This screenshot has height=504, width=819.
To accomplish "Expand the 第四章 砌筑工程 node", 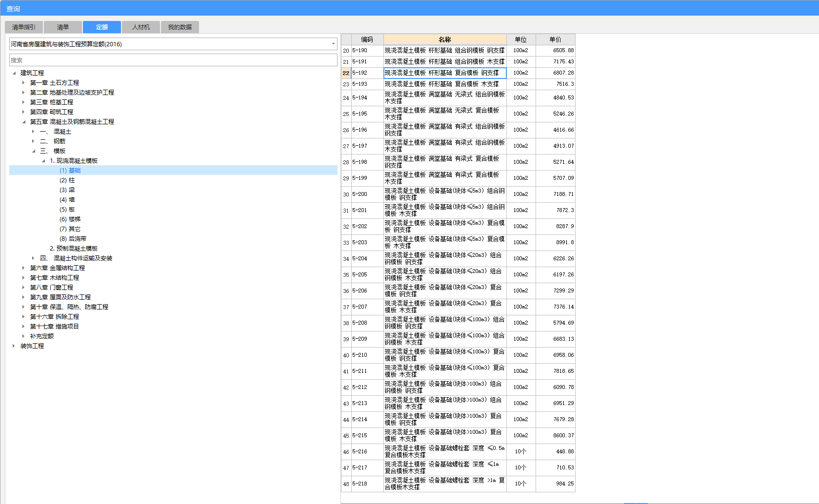I will click(x=23, y=112).
